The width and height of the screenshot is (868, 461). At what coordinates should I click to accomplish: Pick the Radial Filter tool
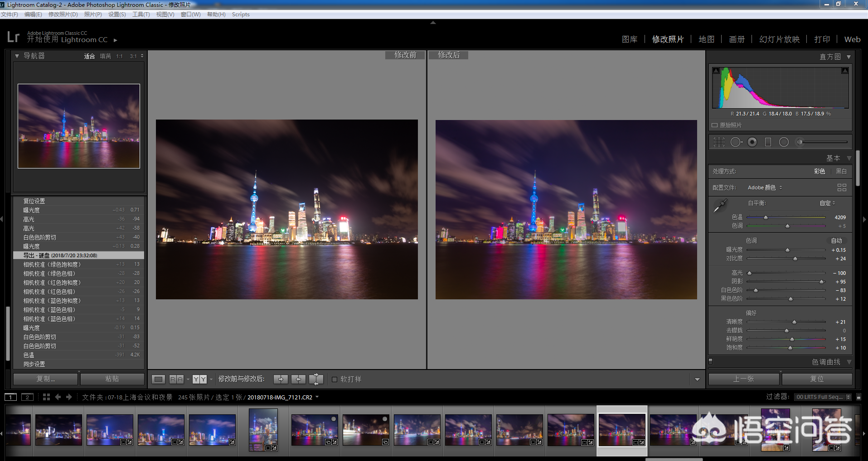[784, 142]
